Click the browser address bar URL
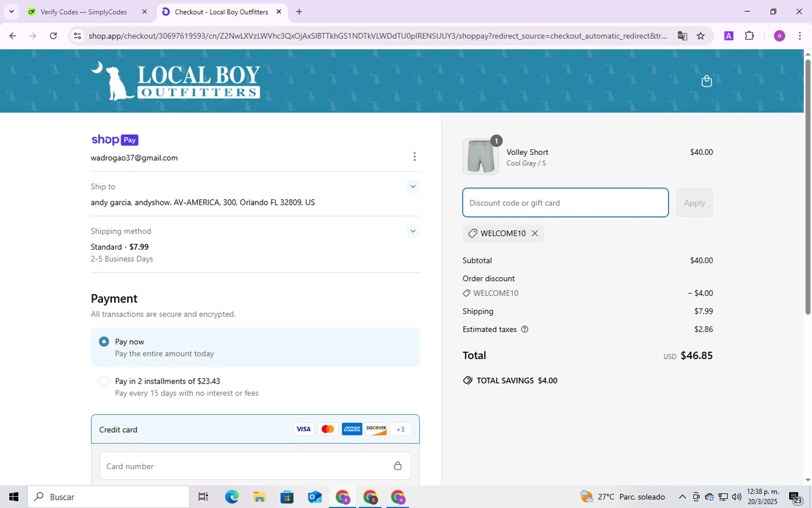Image resolution: width=812 pixels, height=508 pixels. coord(378,36)
